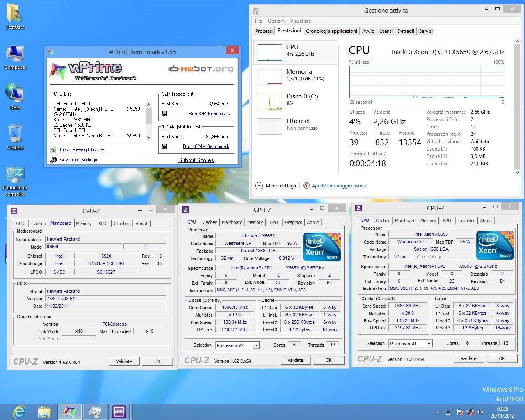This screenshot has height=420, width=525.
Task: Open File Explorer from the taskbar
Action: pos(44,411)
